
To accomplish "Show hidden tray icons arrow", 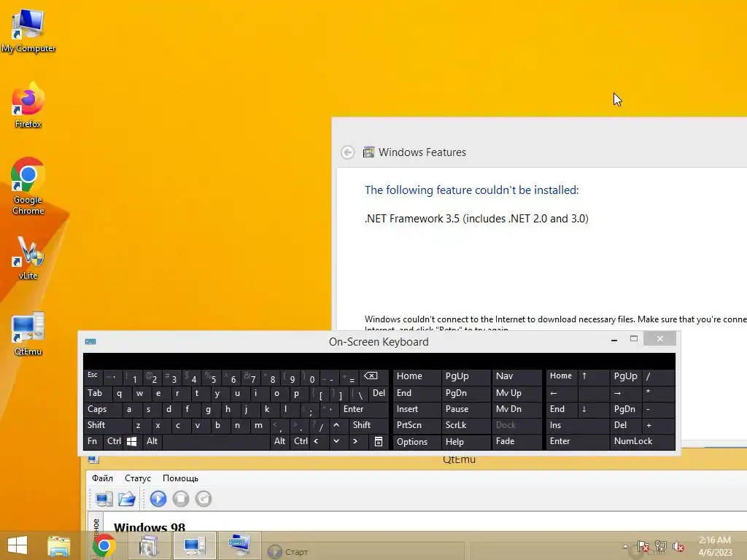I will click(625, 547).
